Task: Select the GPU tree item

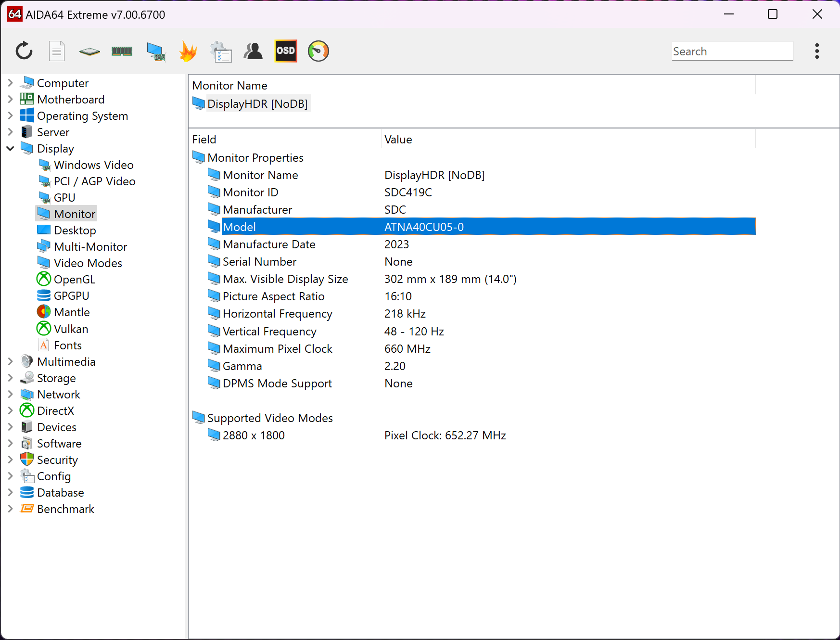Action: point(64,197)
